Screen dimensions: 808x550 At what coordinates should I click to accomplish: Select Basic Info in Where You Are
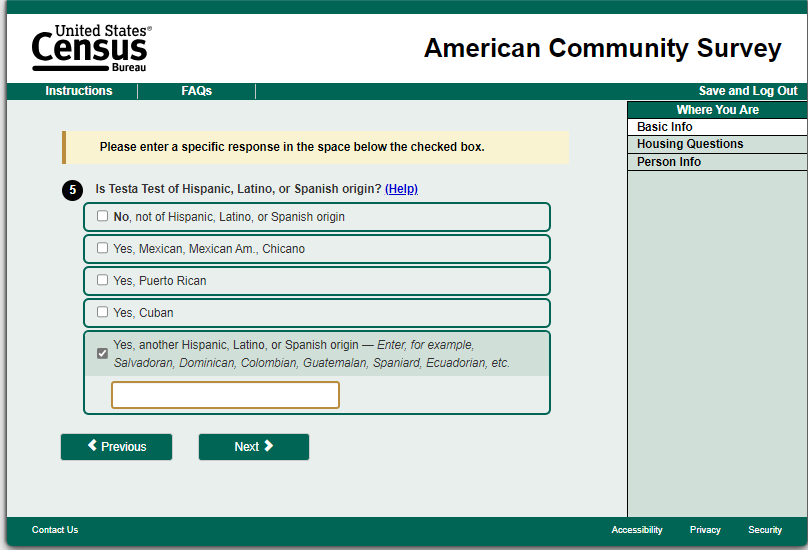665,127
